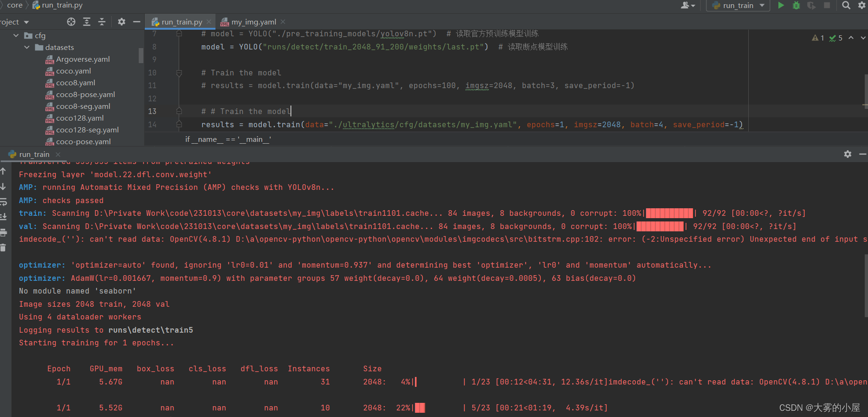Expand all project tree nodes icon
Screen dimensions: 868x417
coord(87,22)
